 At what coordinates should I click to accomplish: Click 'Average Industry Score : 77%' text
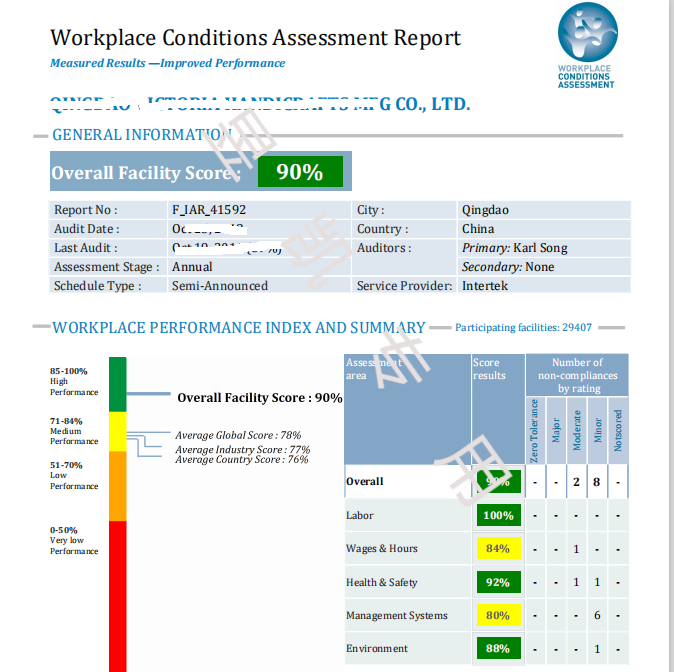(242, 449)
